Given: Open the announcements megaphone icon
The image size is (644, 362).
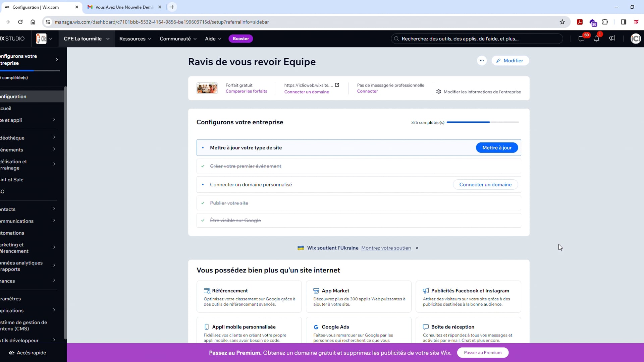Looking at the screenshot, I should pos(612,39).
